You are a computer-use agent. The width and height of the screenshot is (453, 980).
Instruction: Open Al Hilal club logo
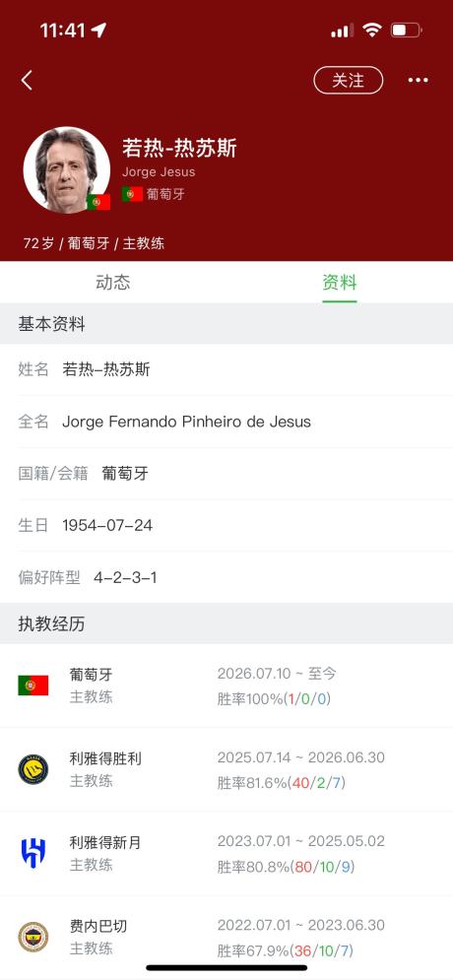(x=33, y=853)
